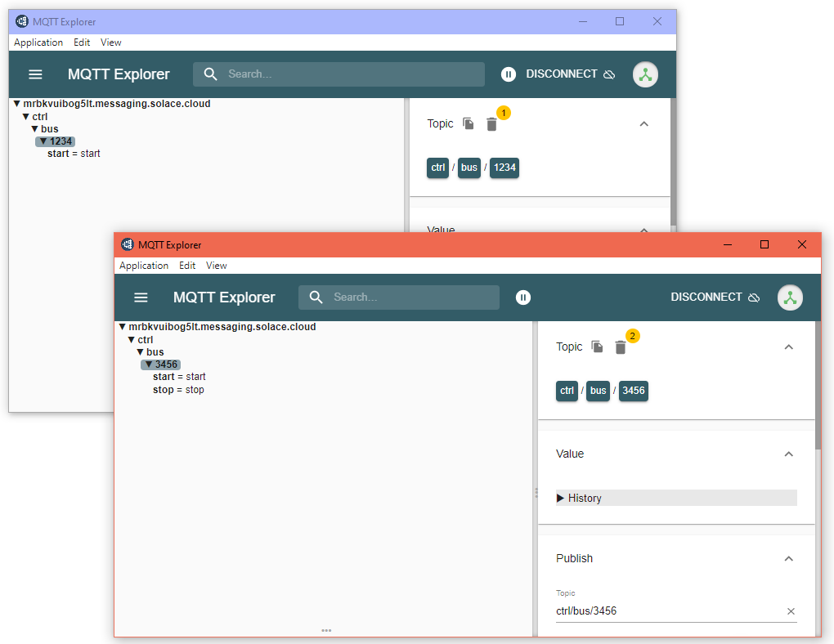Viewport: 834px width, 644px height.
Task: Copy topic ctrl/bus/3456 in front window
Action: coord(598,347)
